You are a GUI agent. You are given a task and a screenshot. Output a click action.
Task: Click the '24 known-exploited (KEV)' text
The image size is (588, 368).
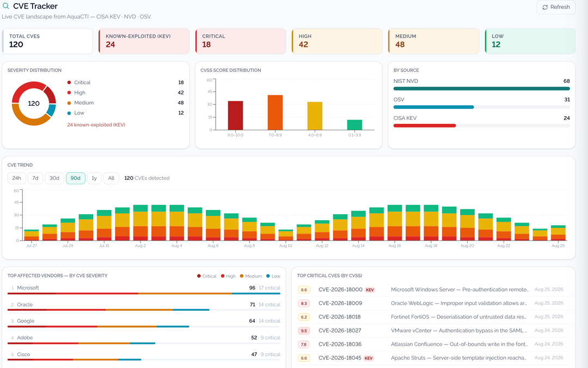96,125
